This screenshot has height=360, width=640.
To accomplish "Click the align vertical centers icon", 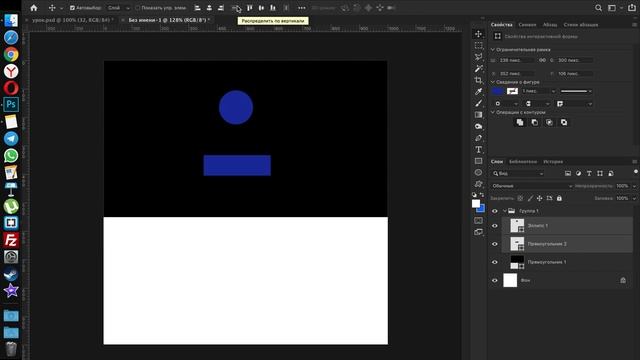I will click(261, 8).
